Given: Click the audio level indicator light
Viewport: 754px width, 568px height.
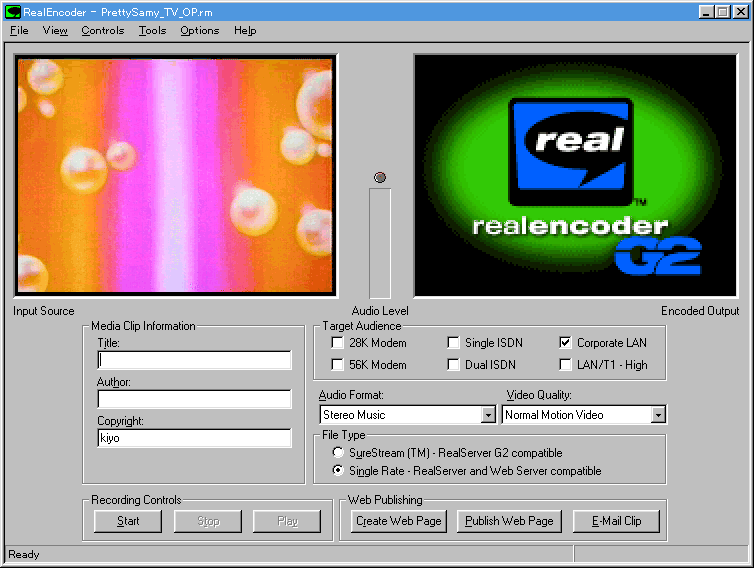Looking at the screenshot, I should click(x=379, y=178).
